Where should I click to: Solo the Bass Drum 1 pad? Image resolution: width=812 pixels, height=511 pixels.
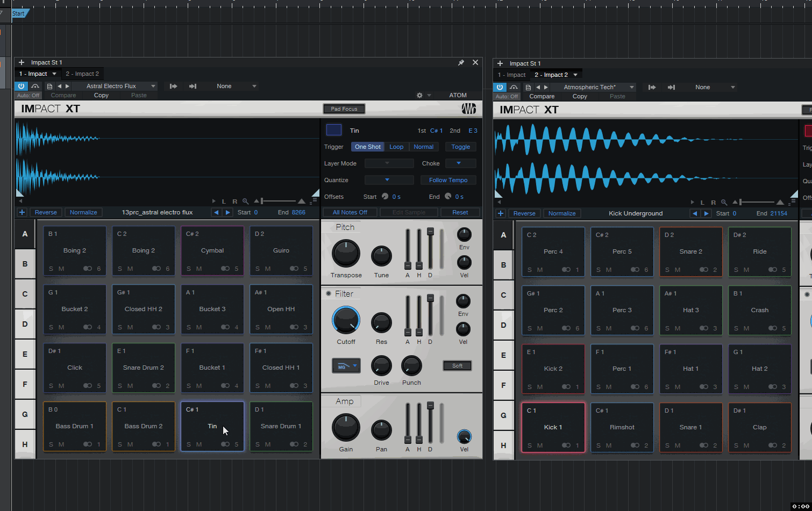coord(51,444)
